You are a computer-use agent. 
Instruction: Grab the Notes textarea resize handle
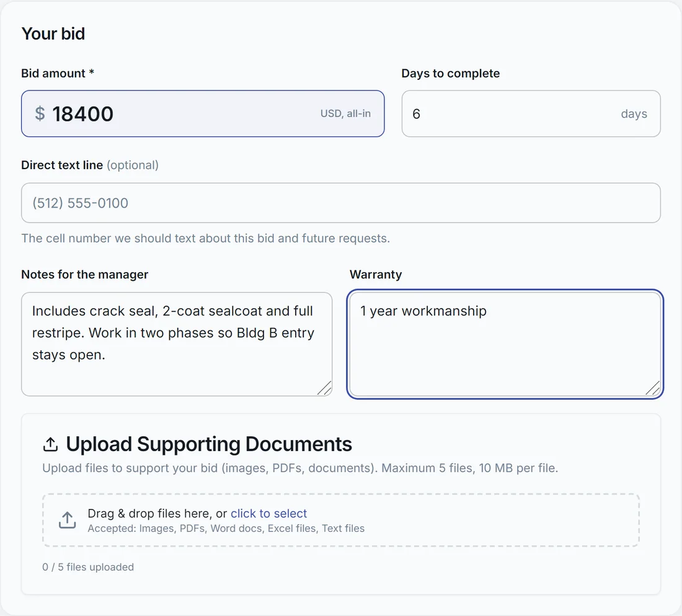[x=324, y=388]
